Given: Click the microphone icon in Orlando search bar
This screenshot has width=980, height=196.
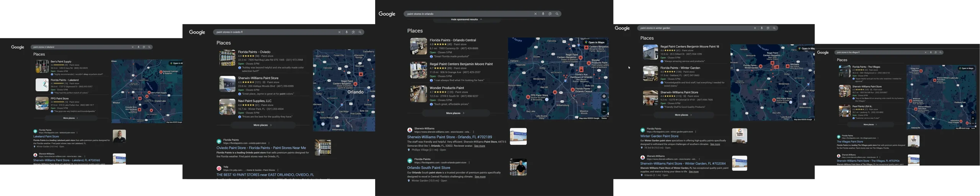Looking at the screenshot, I should [543, 14].
